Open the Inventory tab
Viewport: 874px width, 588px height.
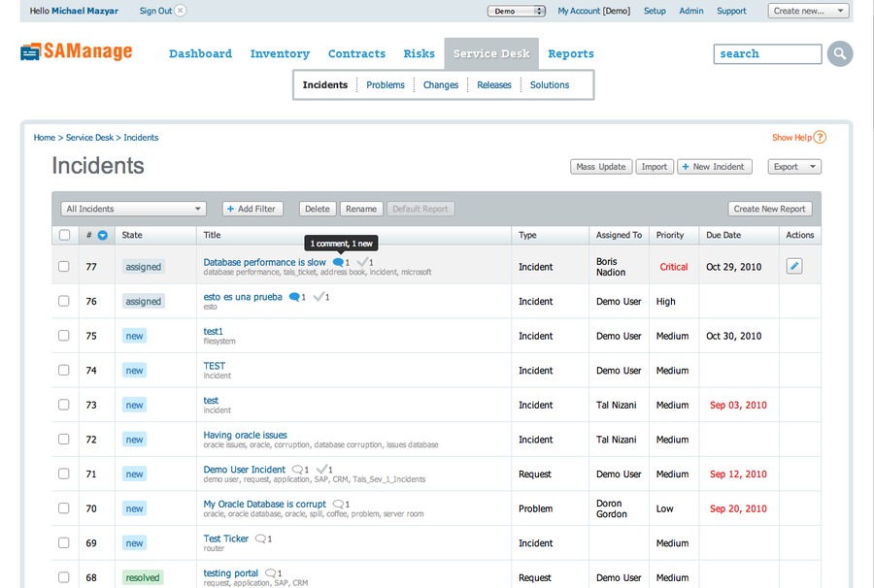280,53
